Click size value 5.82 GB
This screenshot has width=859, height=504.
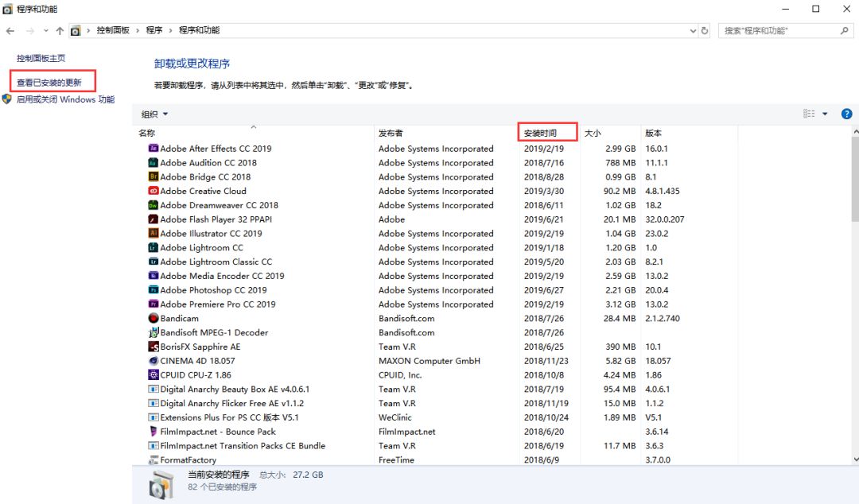tap(620, 361)
